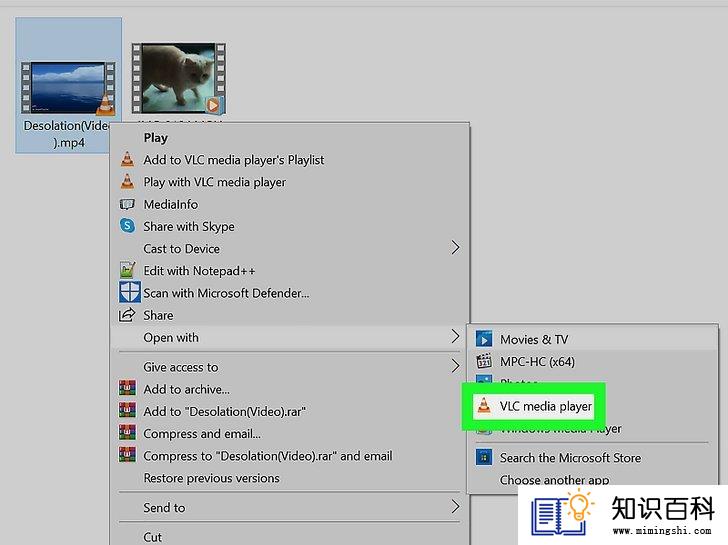
Task: Choose Search the Microsoft Store
Action: coord(571,458)
